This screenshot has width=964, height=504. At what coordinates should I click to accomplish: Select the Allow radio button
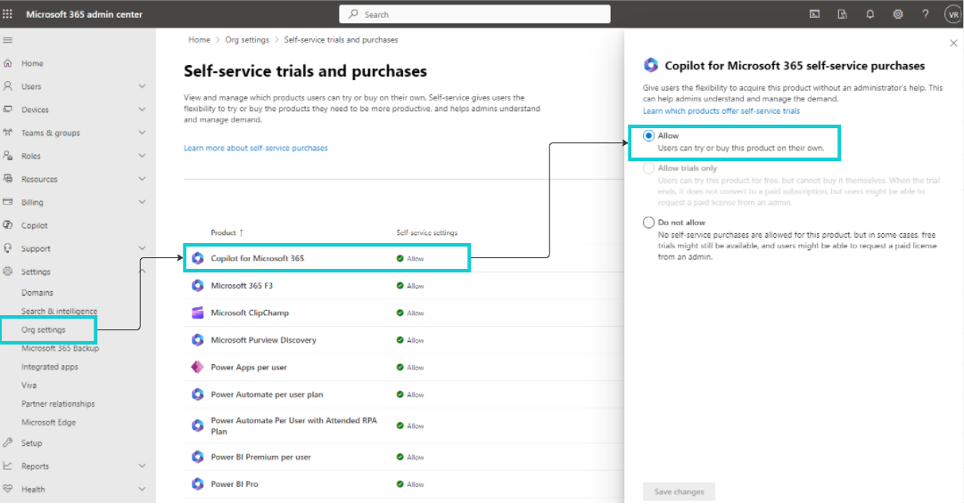pos(649,135)
